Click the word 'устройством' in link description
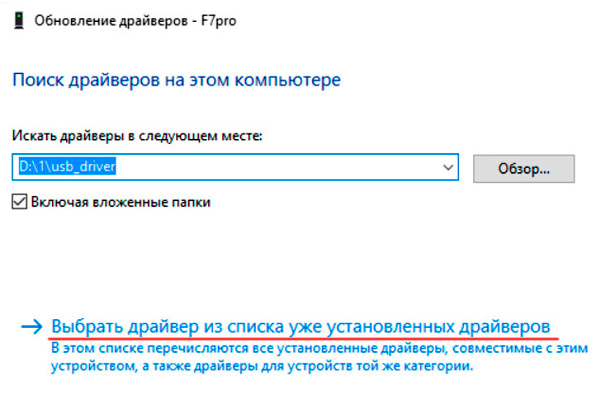 [93, 366]
